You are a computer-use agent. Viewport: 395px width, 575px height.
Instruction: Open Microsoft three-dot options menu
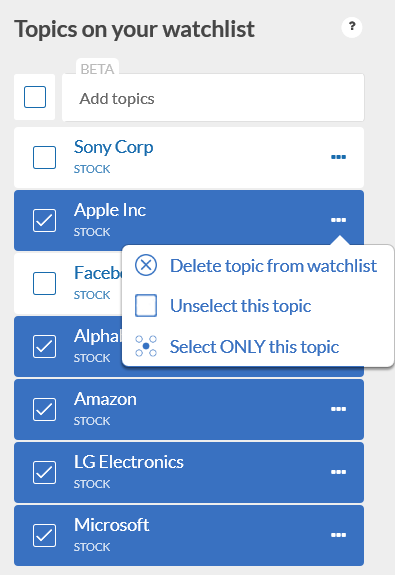coord(338,535)
